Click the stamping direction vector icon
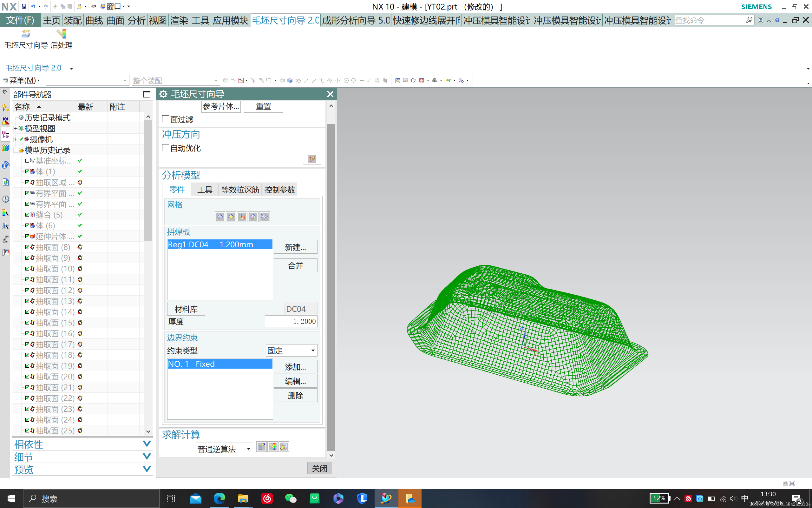Screen dimensions: 812x508 [312, 159]
